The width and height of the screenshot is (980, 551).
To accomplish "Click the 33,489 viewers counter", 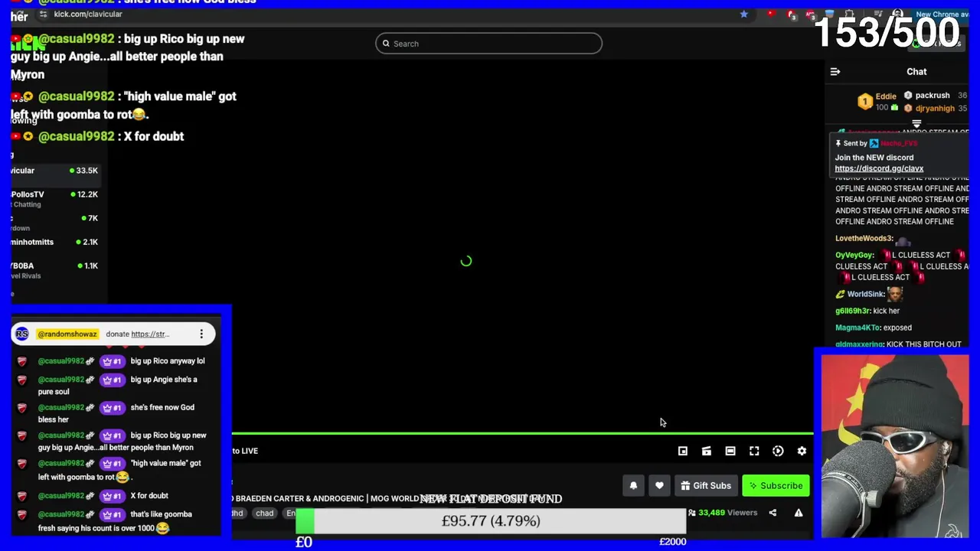I will pyautogui.click(x=722, y=513).
